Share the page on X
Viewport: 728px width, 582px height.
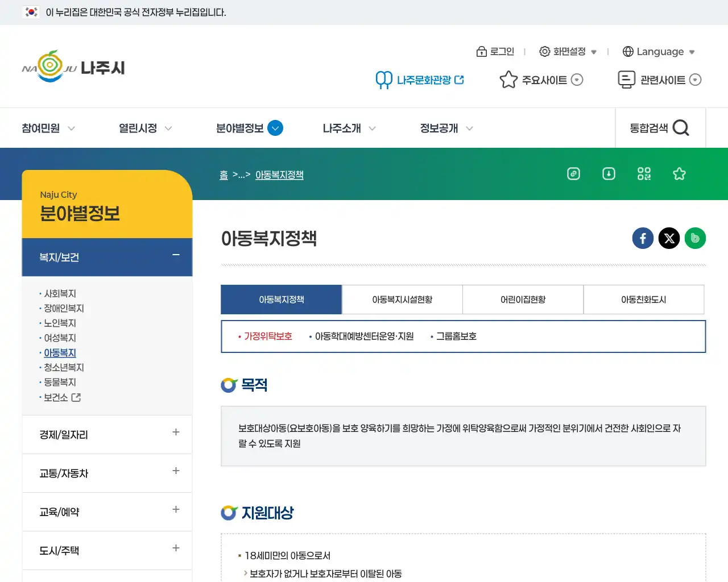tap(669, 238)
